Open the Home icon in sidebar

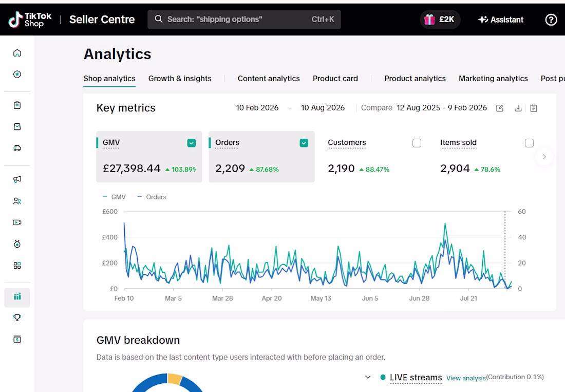tap(17, 53)
